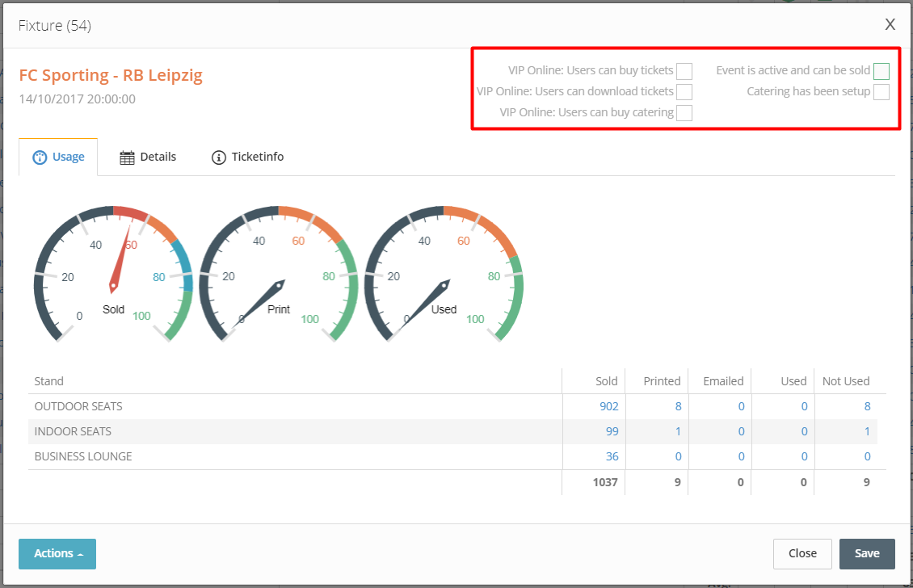The image size is (913, 588).
Task: Click the Emailed column header
Action: (723, 381)
